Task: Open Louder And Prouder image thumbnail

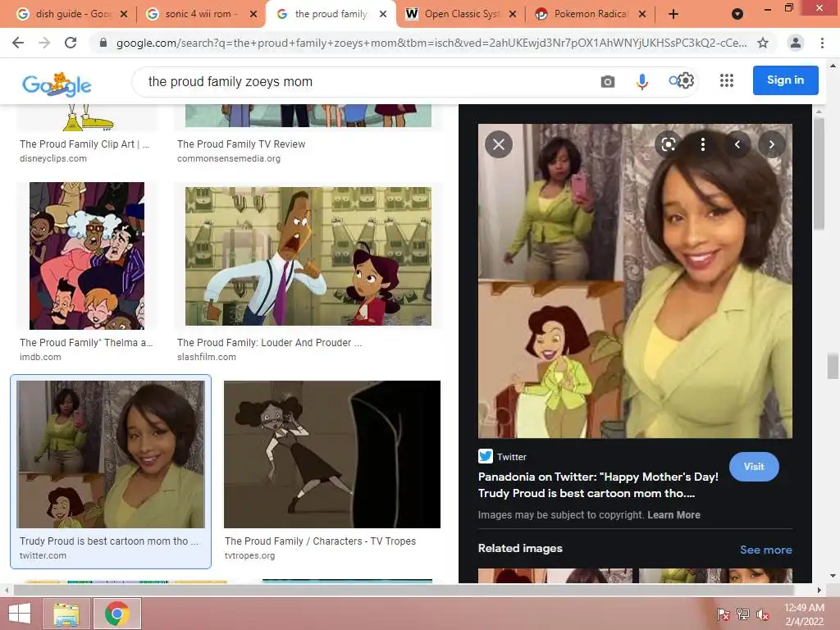Action: pyautogui.click(x=308, y=256)
